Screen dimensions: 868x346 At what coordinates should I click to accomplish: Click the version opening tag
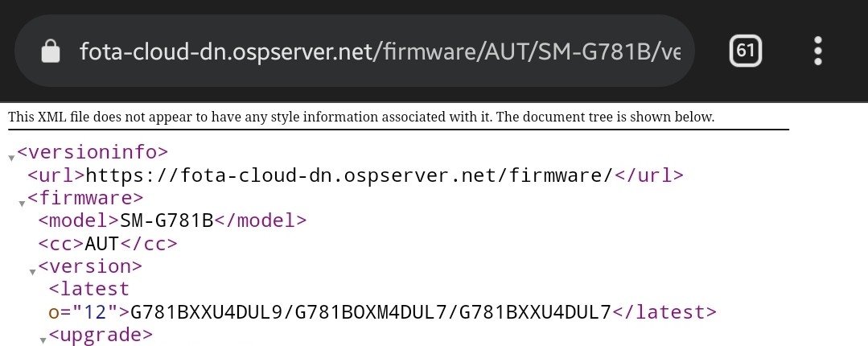point(90,266)
